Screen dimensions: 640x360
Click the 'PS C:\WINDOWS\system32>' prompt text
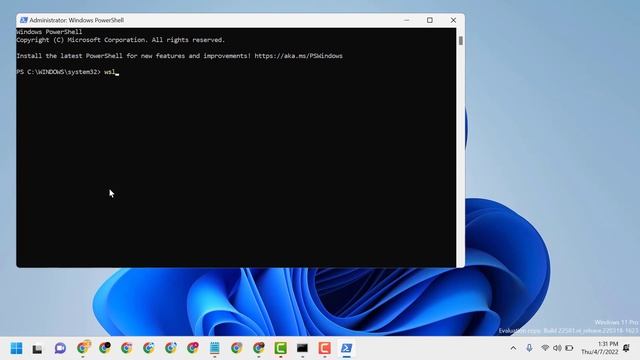tap(58, 72)
